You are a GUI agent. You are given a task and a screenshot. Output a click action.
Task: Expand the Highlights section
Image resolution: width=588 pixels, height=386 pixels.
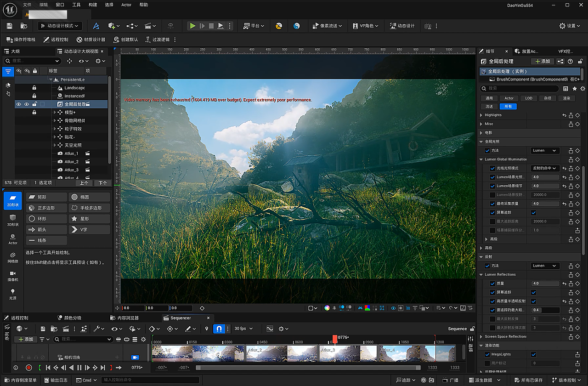coord(481,115)
